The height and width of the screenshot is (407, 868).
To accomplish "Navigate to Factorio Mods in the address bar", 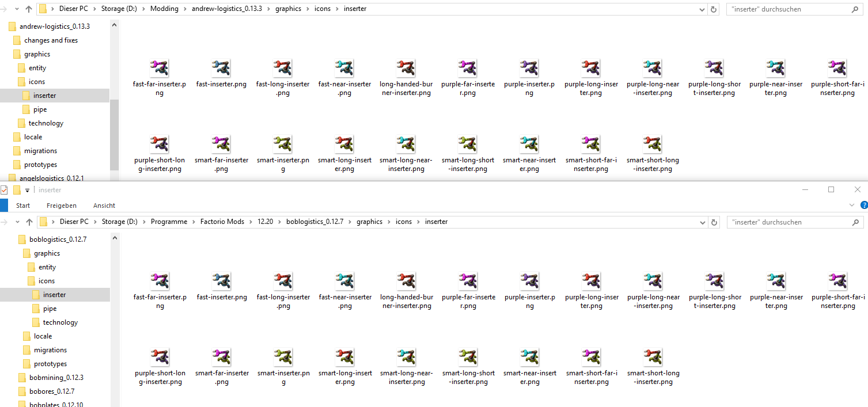I will 222,222.
